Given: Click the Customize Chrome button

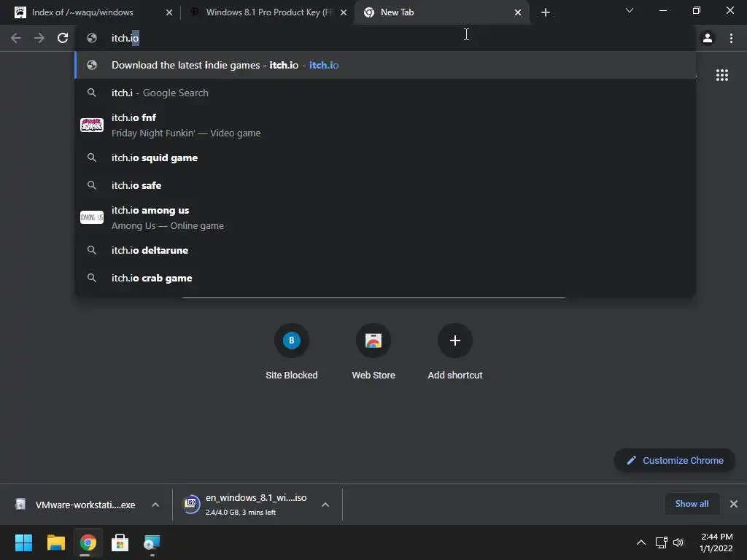Looking at the screenshot, I should (x=675, y=461).
